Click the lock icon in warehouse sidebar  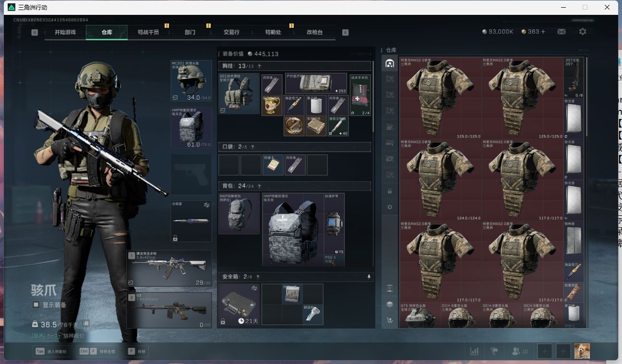coord(390,191)
